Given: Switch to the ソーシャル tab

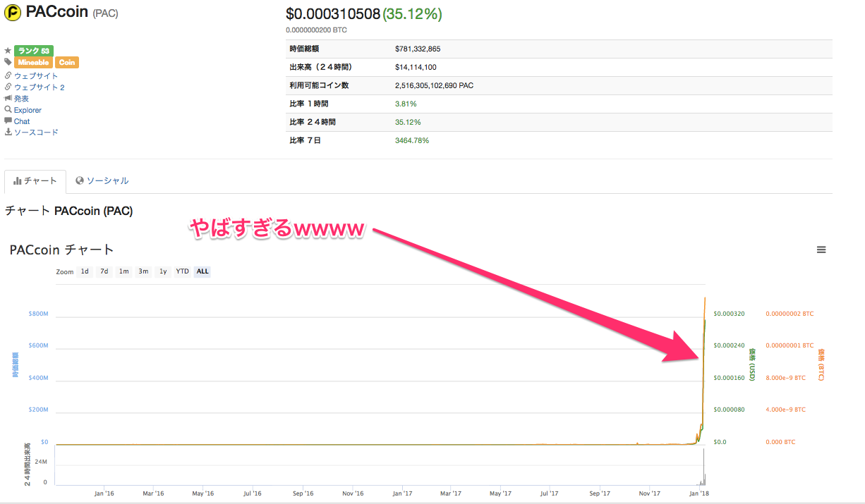Looking at the screenshot, I should pos(102,181).
